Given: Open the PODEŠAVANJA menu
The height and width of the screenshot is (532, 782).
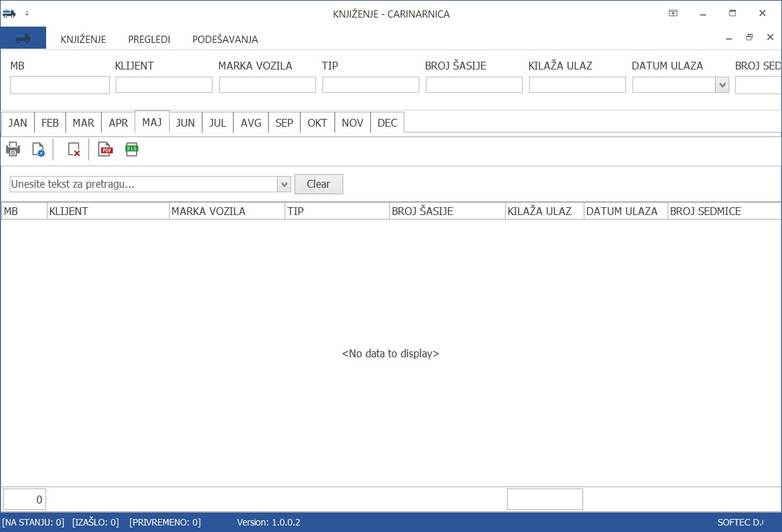Looking at the screenshot, I should point(225,39).
